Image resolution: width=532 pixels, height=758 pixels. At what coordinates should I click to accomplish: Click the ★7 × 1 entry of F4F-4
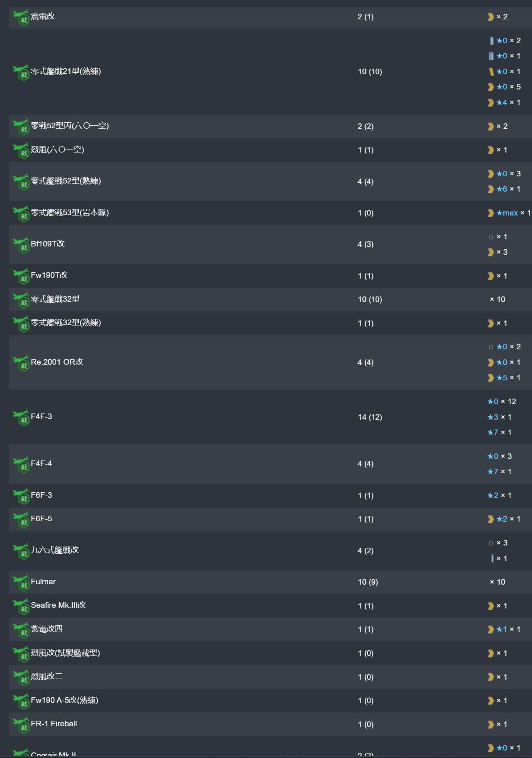click(x=500, y=472)
